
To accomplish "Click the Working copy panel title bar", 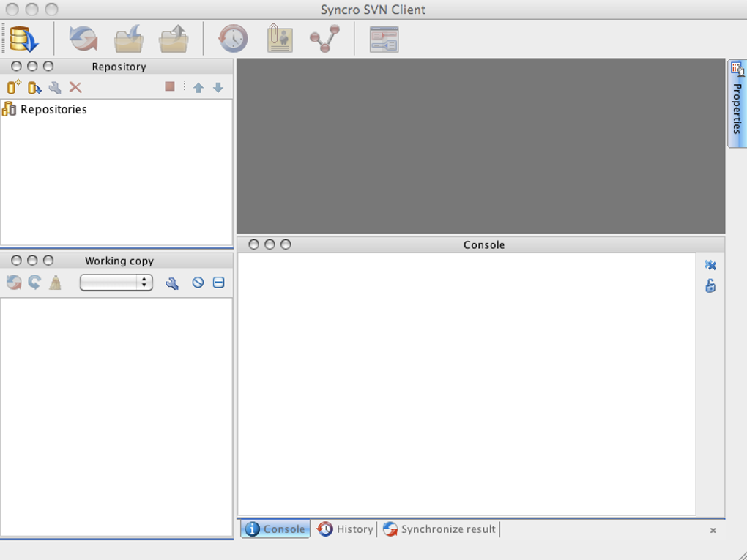I will click(116, 261).
